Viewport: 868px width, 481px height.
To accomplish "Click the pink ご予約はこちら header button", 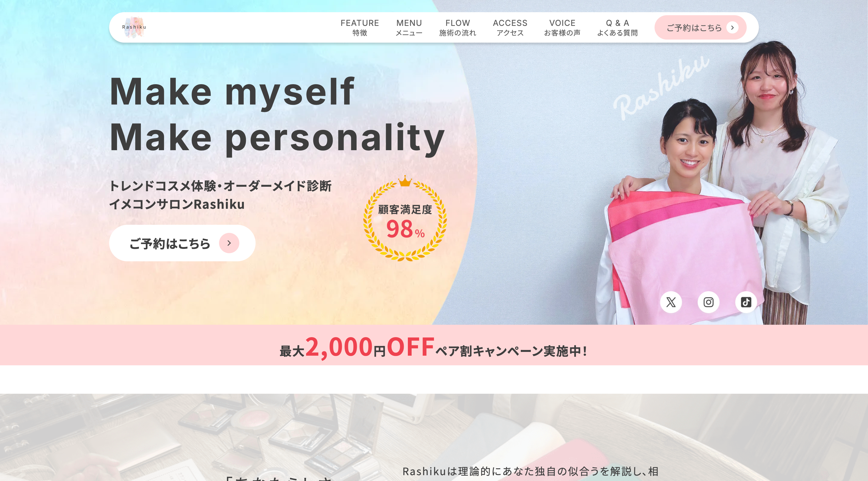I will tap(700, 28).
